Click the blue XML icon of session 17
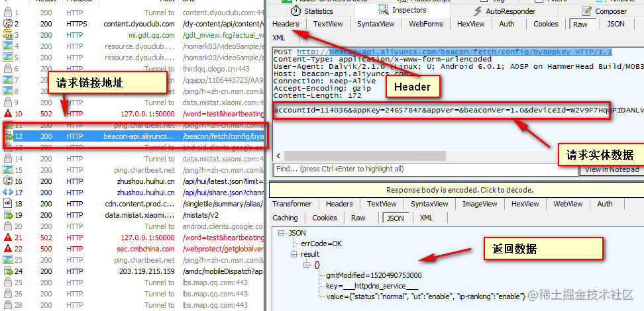 (8, 193)
